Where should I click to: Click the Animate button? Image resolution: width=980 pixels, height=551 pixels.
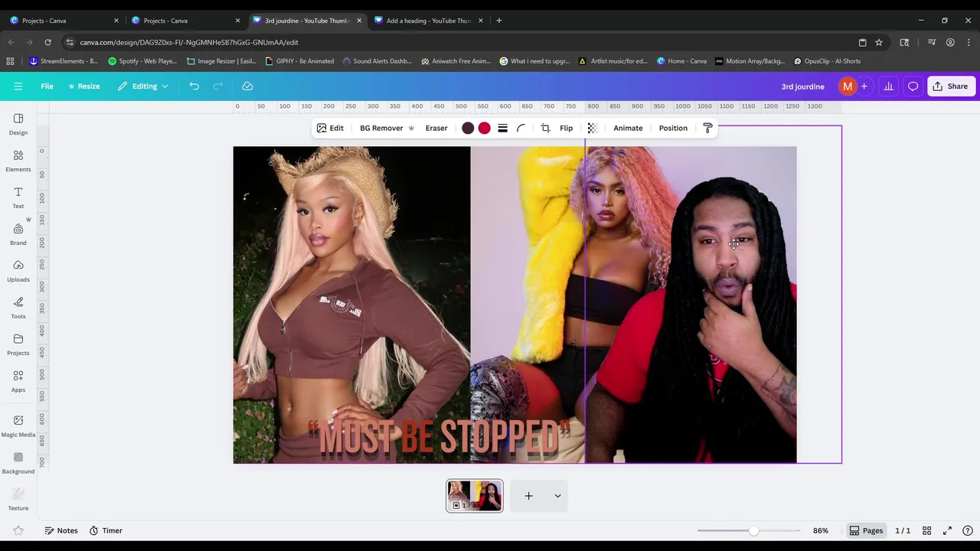(x=628, y=128)
